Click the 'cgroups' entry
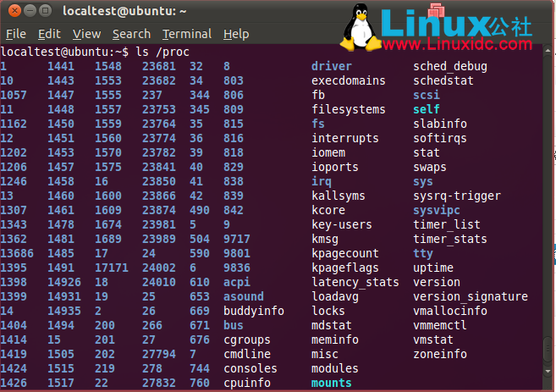The image size is (556, 392). [x=247, y=340]
